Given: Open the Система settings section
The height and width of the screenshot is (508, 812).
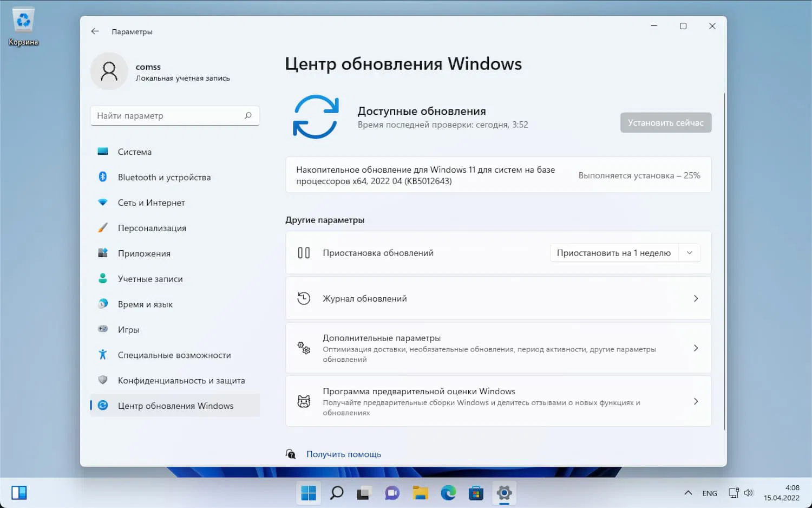Looking at the screenshot, I should point(133,152).
